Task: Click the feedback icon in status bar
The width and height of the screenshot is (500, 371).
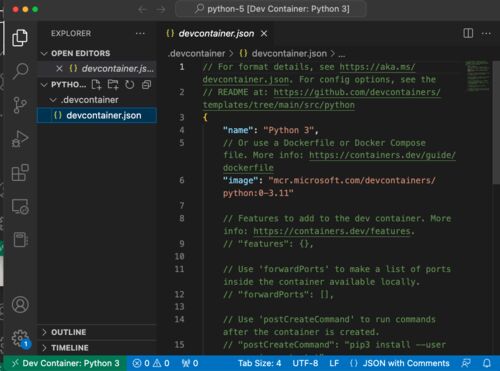Action: [466, 363]
